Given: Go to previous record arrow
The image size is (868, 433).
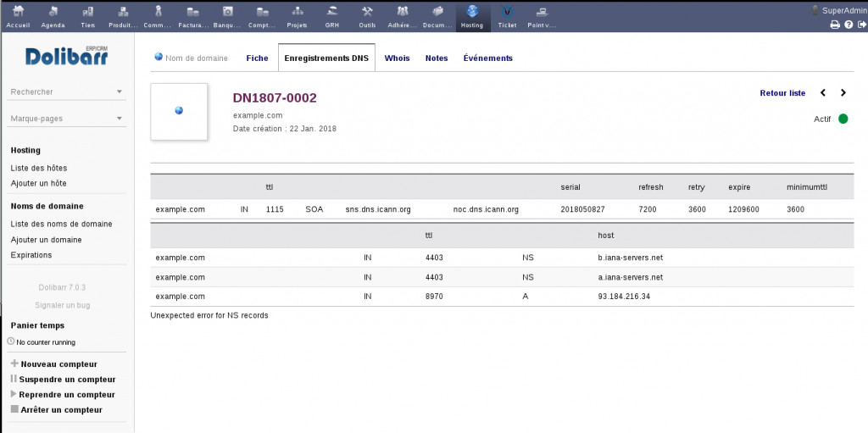Looking at the screenshot, I should 823,93.
